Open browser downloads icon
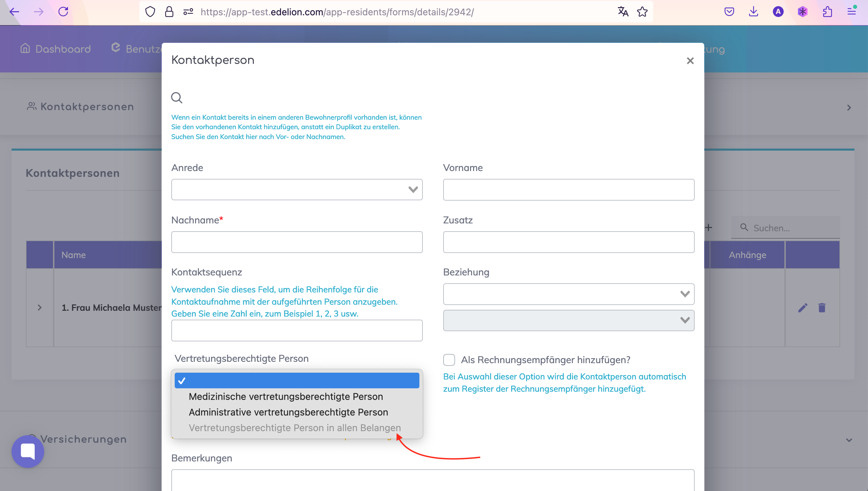The image size is (868, 491). [753, 12]
